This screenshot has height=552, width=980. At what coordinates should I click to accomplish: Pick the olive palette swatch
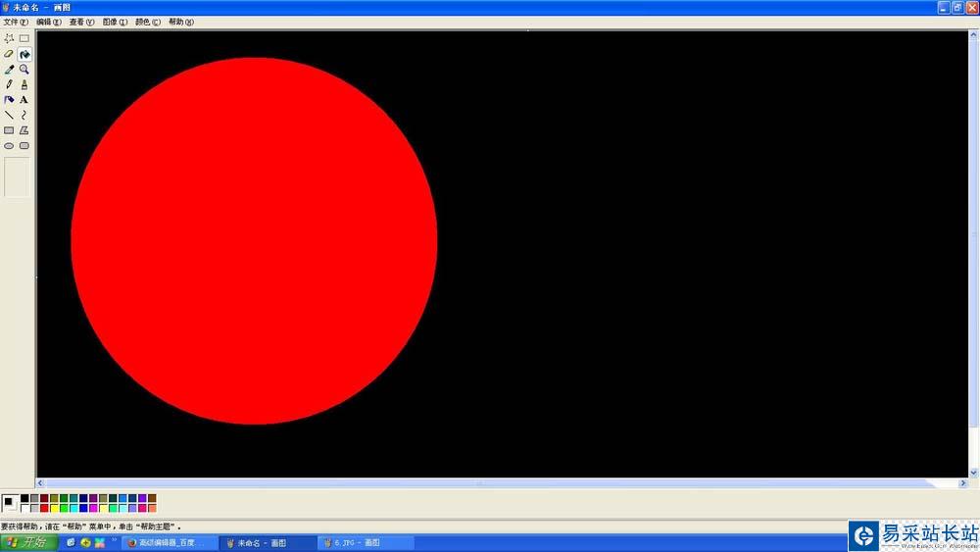tap(54, 498)
